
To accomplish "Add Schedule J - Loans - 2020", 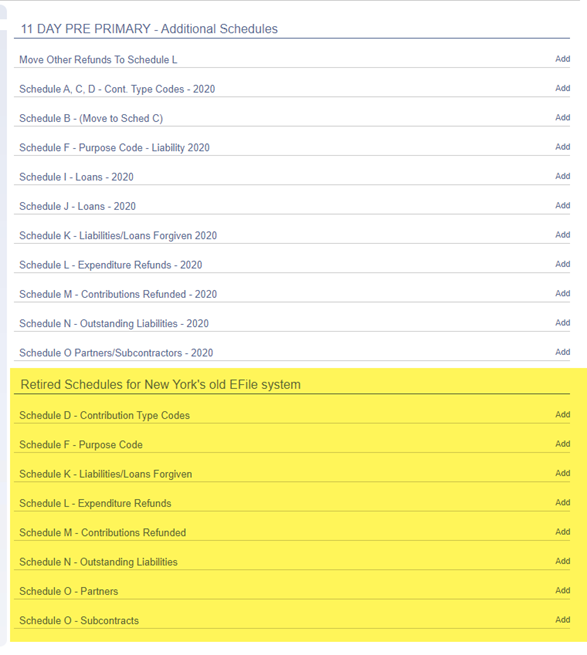I will click(562, 205).
